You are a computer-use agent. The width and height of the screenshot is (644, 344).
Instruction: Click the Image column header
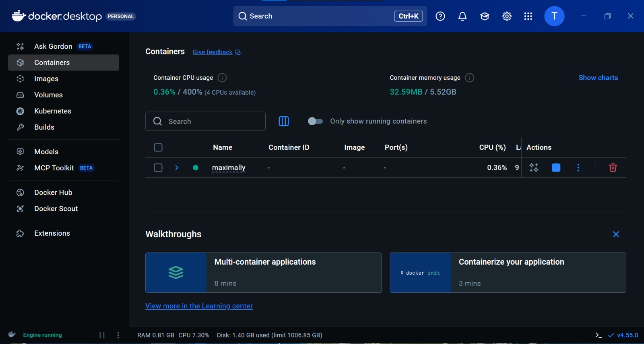coord(355,147)
